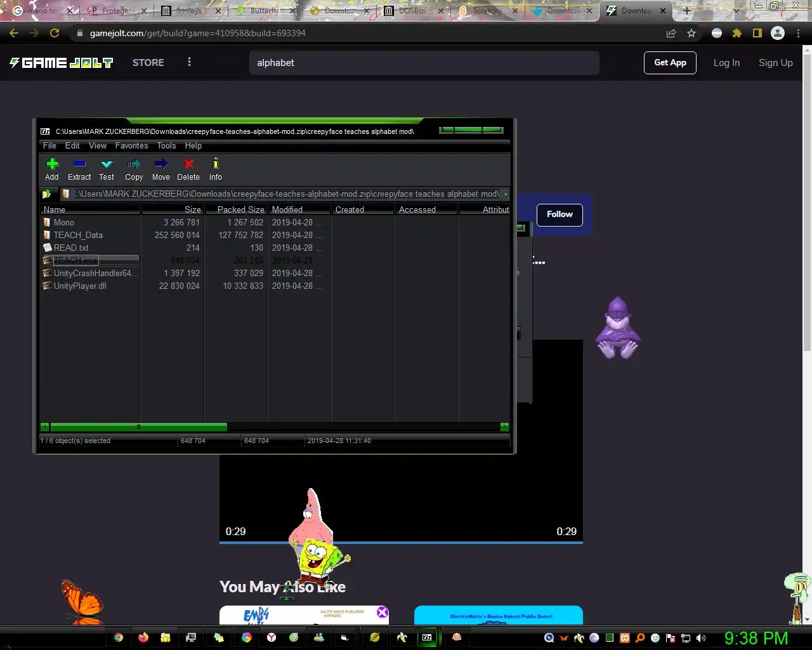The width and height of the screenshot is (812, 650).
Task: Click the horizontal scrollbar right arrow
Action: pyautogui.click(x=504, y=427)
